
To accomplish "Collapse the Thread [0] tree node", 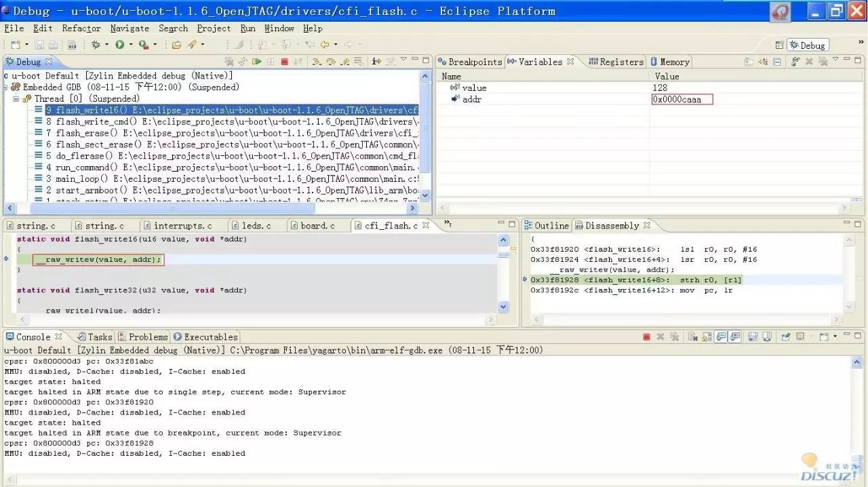I will [x=16, y=98].
